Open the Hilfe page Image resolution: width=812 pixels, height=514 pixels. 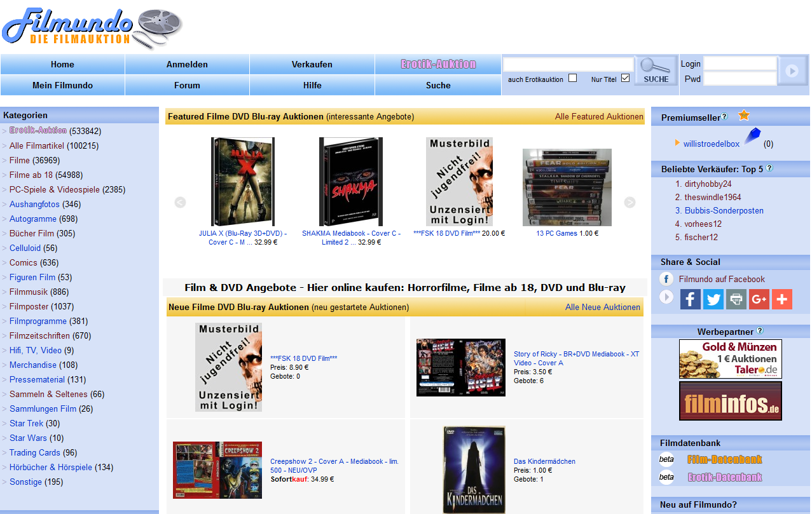(312, 85)
